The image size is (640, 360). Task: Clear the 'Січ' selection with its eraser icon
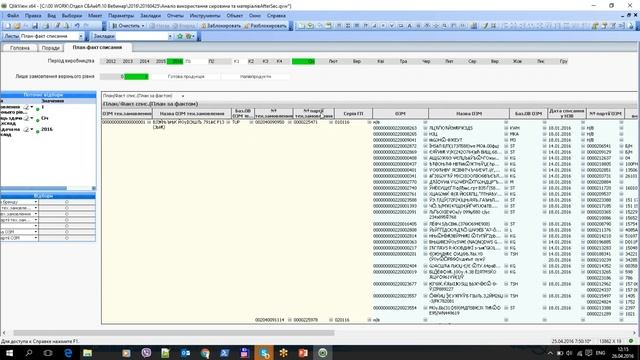(26, 118)
